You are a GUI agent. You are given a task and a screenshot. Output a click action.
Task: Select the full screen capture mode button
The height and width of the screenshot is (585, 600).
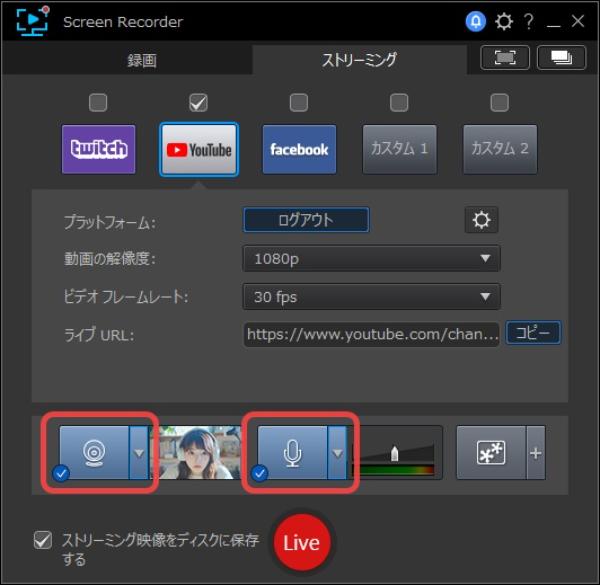505,58
